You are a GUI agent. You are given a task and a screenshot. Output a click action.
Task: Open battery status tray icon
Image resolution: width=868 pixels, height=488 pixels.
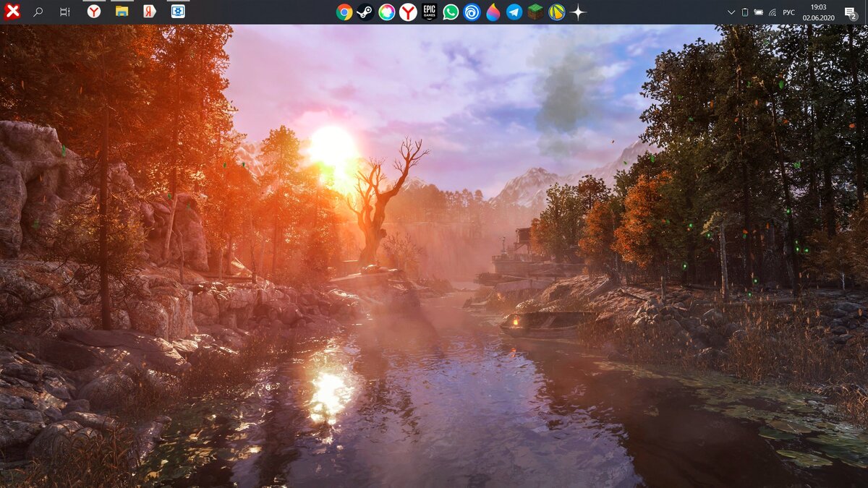758,12
